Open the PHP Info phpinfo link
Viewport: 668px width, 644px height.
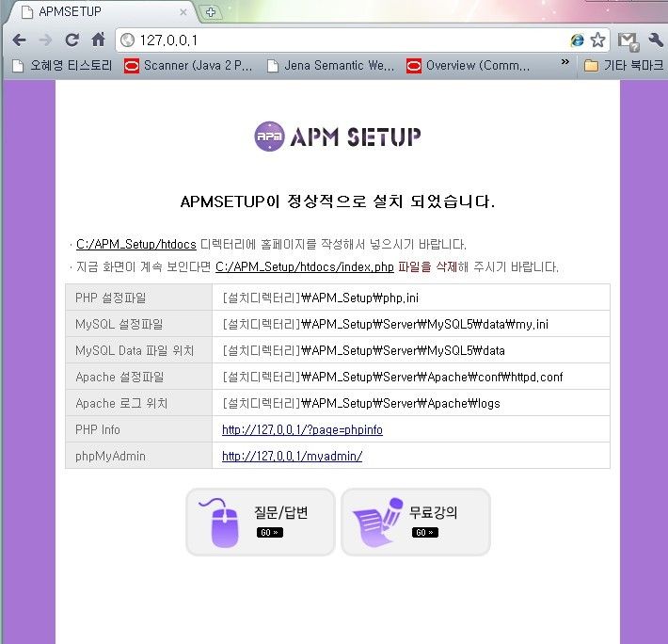point(302,429)
